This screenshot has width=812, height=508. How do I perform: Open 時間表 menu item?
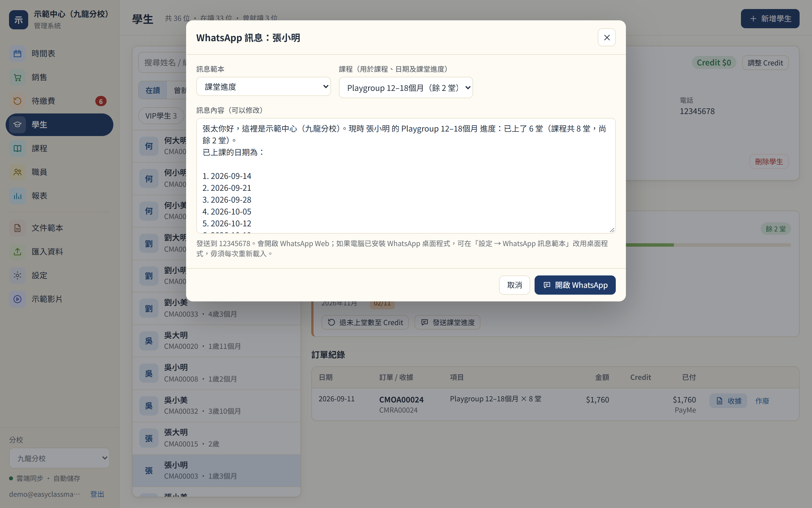click(x=59, y=54)
